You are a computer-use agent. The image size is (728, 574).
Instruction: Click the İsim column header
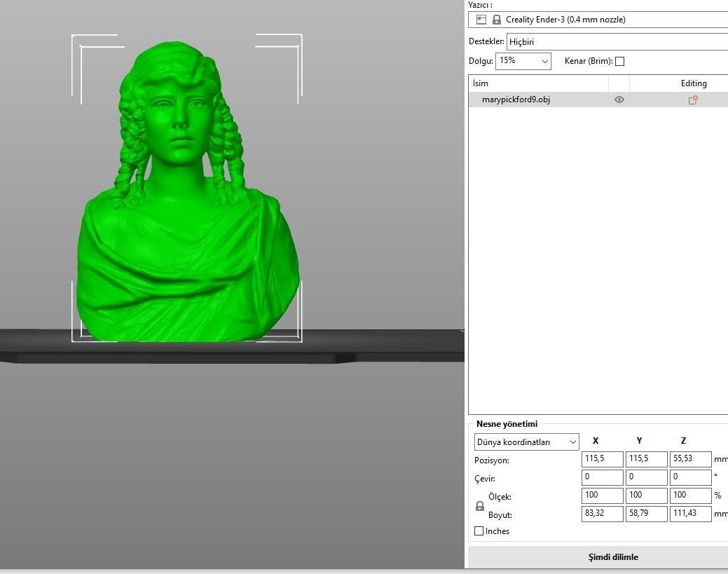[x=539, y=83]
